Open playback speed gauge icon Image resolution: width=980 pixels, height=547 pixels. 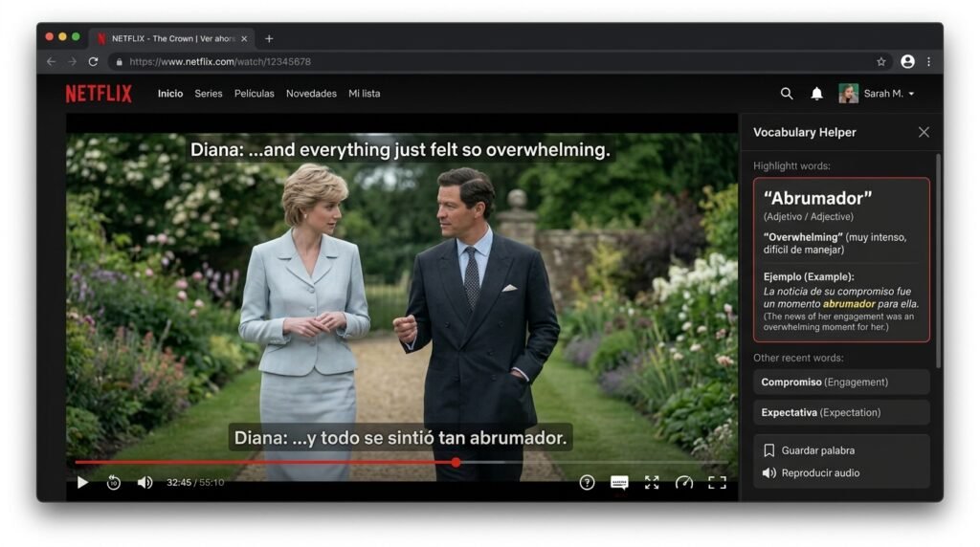coord(684,482)
